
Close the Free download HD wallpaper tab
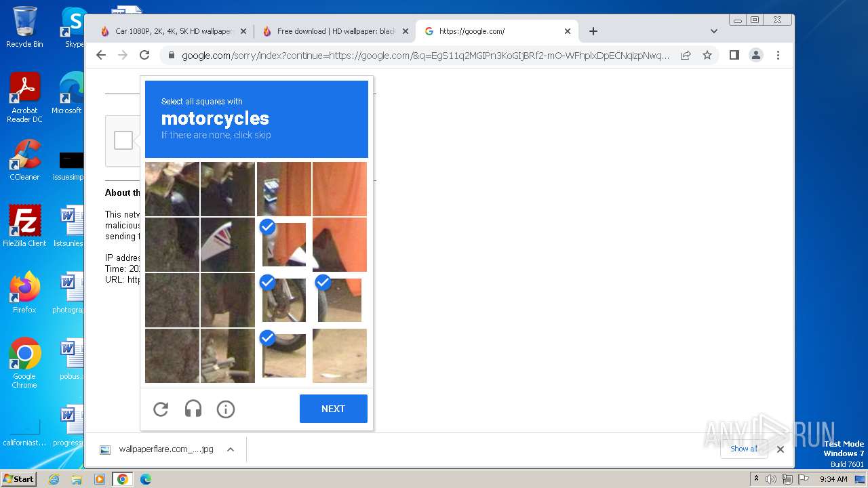pos(406,31)
